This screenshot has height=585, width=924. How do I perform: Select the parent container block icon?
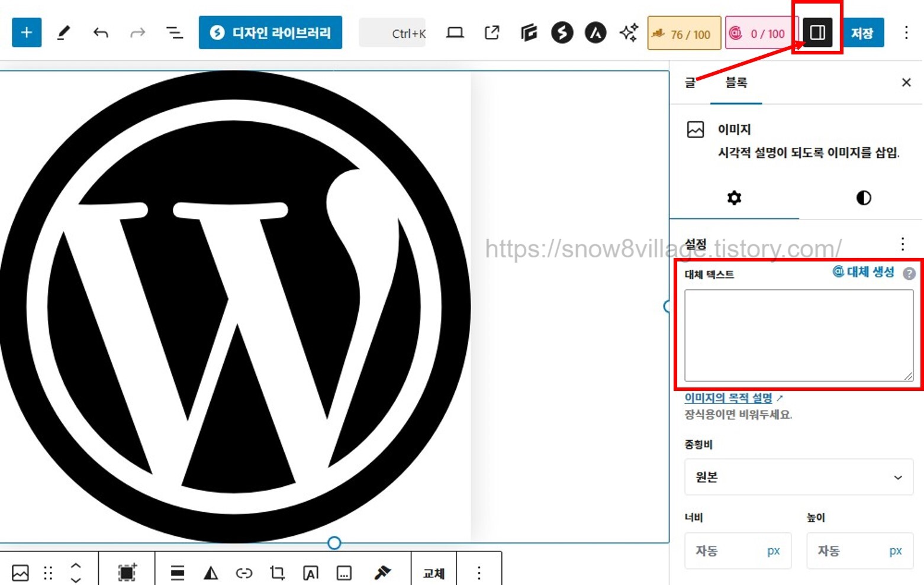coord(127,573)
